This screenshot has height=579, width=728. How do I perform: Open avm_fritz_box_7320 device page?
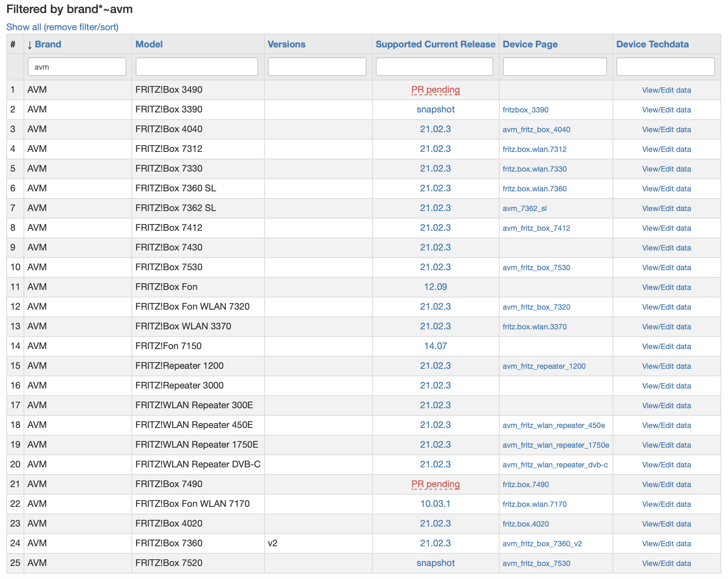coord(537,307)
